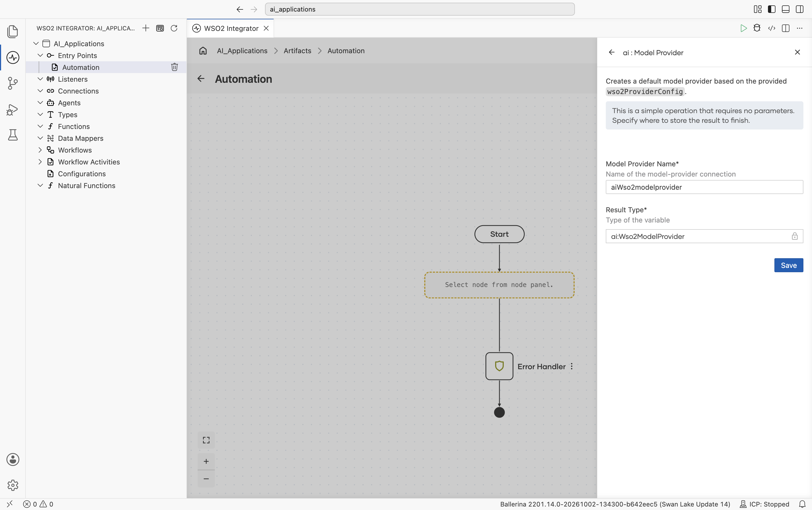Open the Testing flask view

(x=13, y=135)
